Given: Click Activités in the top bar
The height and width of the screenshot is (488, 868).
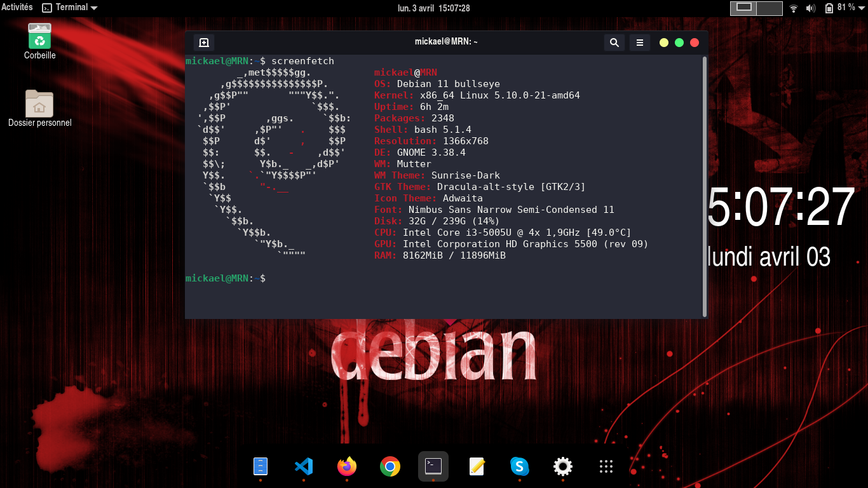Looking at the screenshot, I should pos(17,8).
